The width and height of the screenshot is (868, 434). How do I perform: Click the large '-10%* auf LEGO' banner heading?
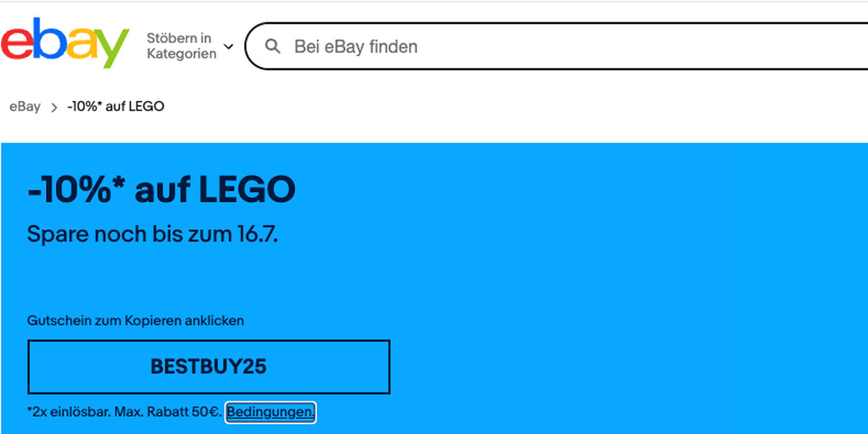(161, 191)
